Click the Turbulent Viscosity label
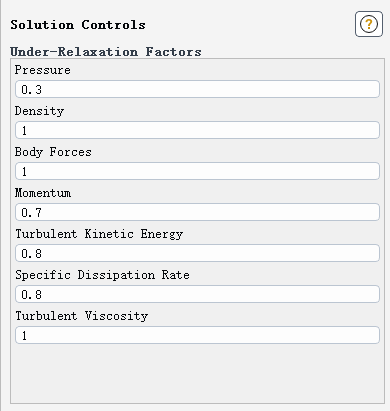Image resolution: width=390 pixels, height=411 pixels. click(x=82, y=316)
